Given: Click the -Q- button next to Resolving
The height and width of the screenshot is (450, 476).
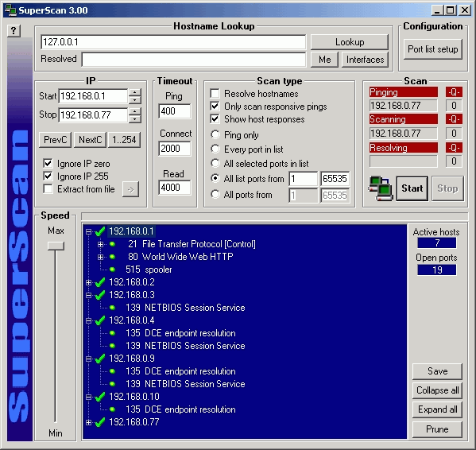Looking at the screenshot, I should [454, 148].
